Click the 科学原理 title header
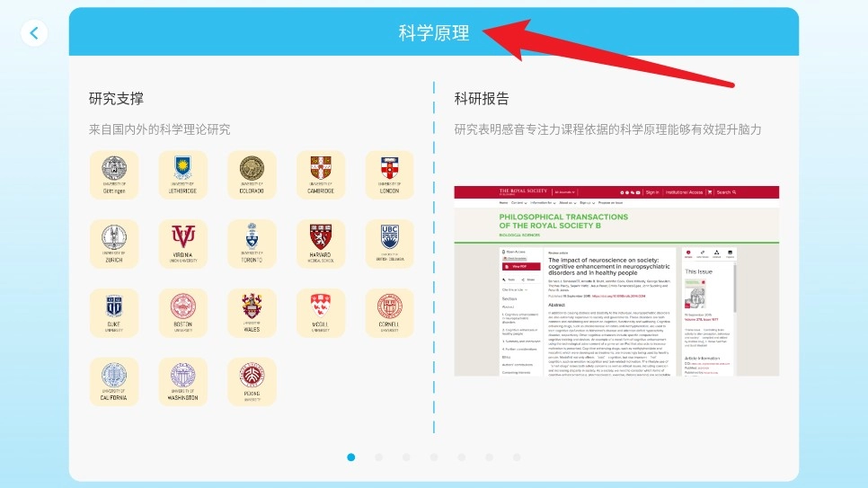The width and height of the screenshot is (868, 488). (x=434, y=33)
